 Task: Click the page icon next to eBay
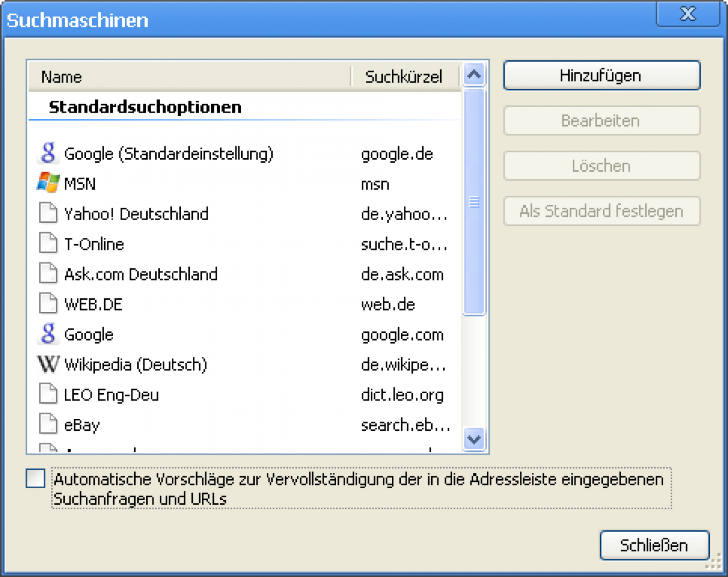coord(48,424)
